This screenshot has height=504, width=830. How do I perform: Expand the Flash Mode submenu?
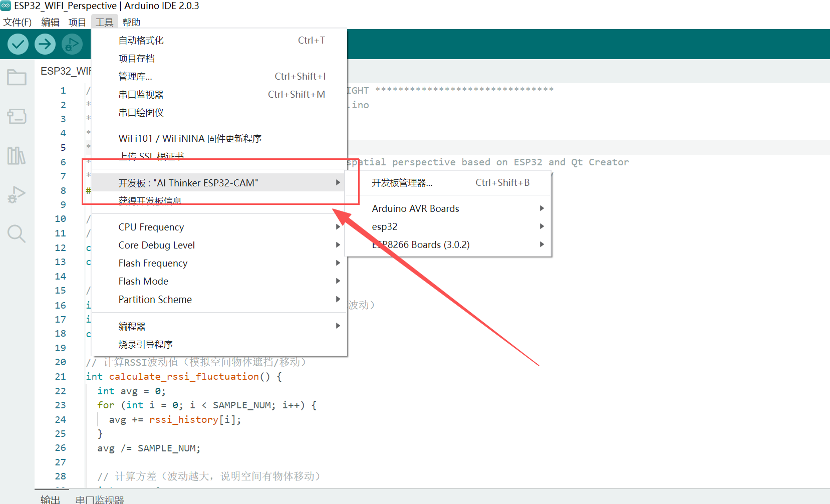coord(219,281)
